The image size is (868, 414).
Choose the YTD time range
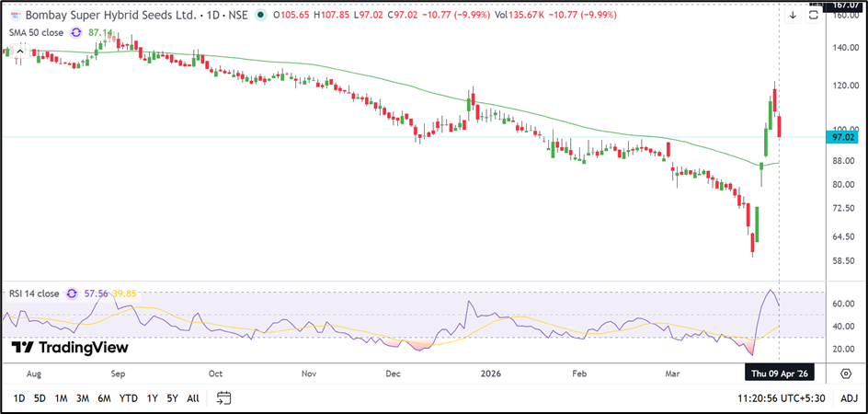coord(129,397)
